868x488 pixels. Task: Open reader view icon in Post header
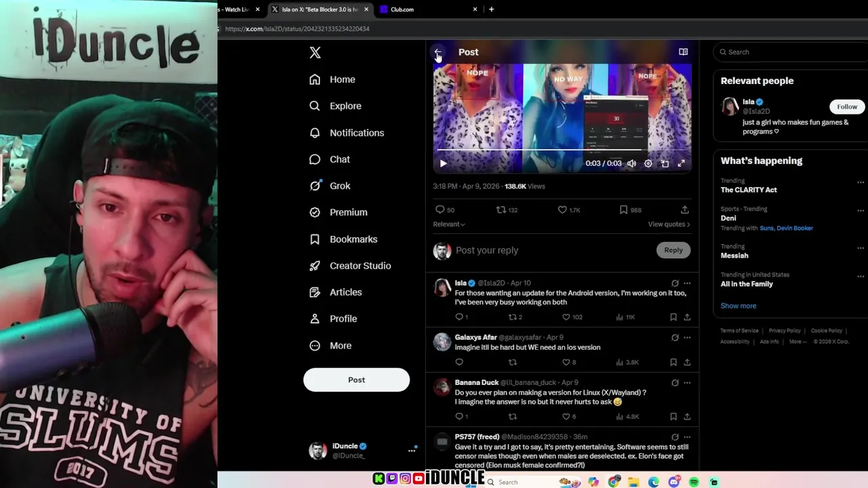pos(684,52)
